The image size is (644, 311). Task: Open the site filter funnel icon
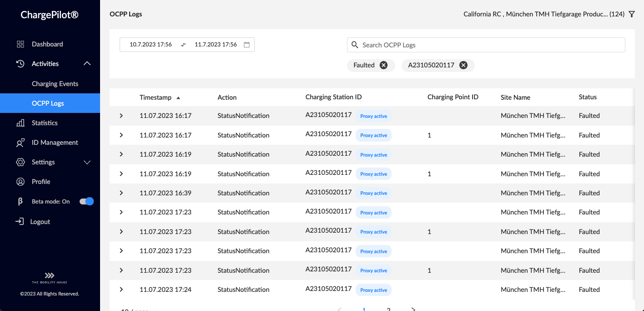632,14
